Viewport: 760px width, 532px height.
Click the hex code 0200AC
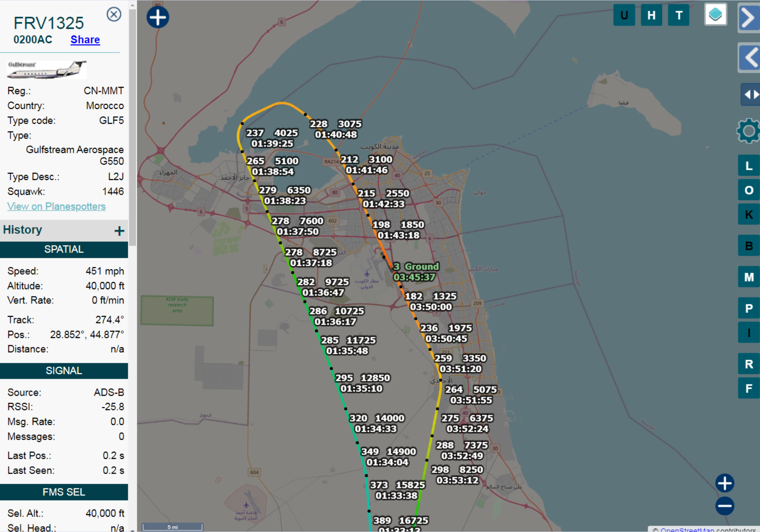(33, 40)
